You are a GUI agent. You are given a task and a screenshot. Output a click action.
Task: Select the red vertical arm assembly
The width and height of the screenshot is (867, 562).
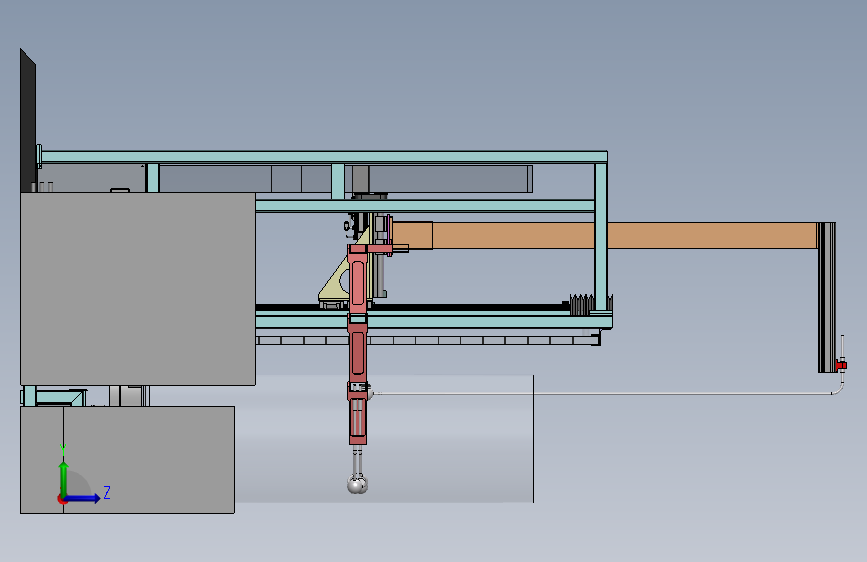pos(358,343)
